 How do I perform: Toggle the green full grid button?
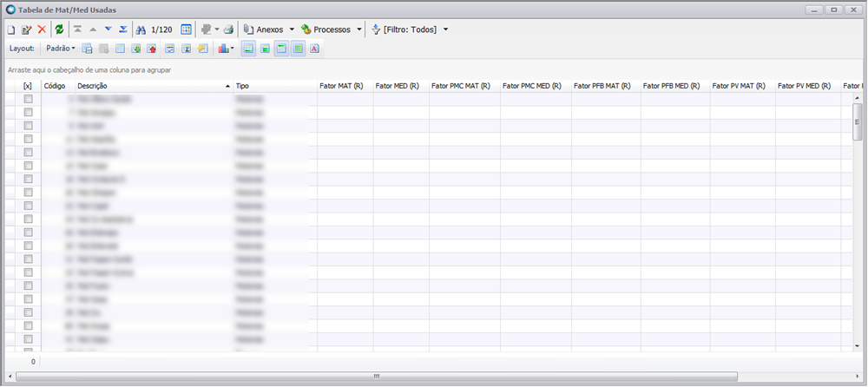[298, 49]
